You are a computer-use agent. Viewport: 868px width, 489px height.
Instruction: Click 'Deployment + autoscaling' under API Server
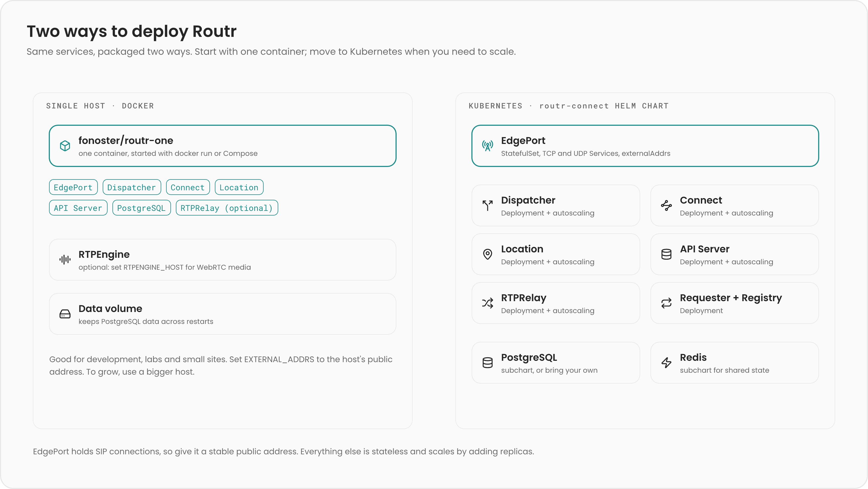[727, 262]
